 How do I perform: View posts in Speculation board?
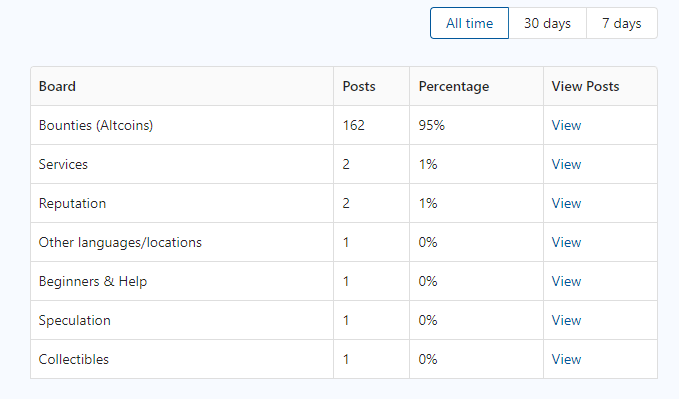(x=566, y=320)
